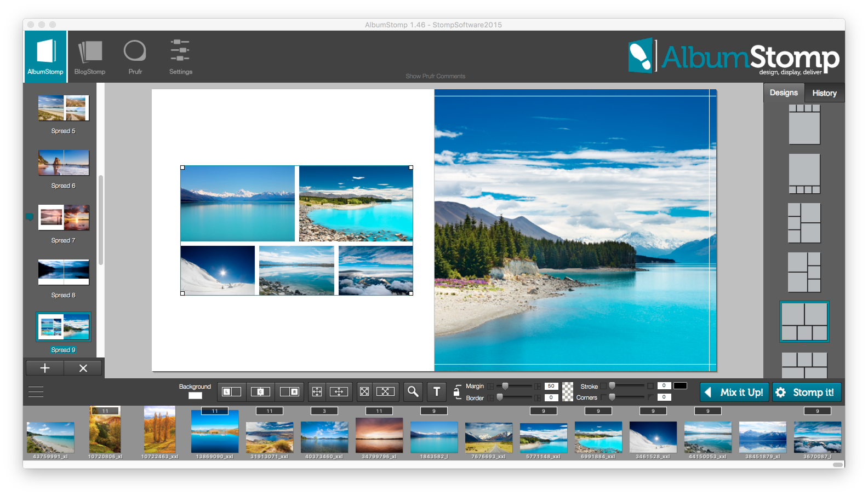This screenshot has height=496, width=868.
Task: Add a new spread with the plus button
Action: tap(44, 368)
